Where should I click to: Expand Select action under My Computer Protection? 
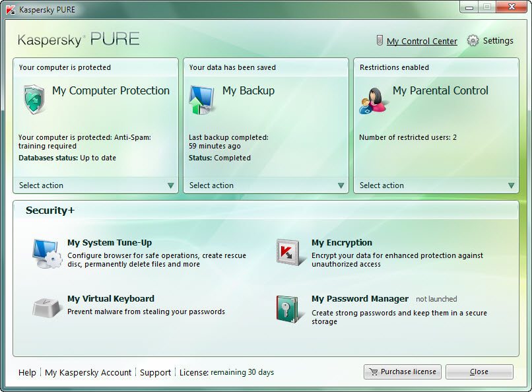pyautogui.click(x=96, y=185)
